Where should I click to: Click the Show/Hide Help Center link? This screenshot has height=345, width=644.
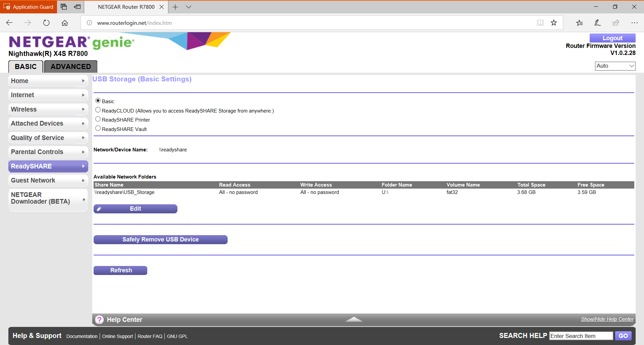[607, 319]
